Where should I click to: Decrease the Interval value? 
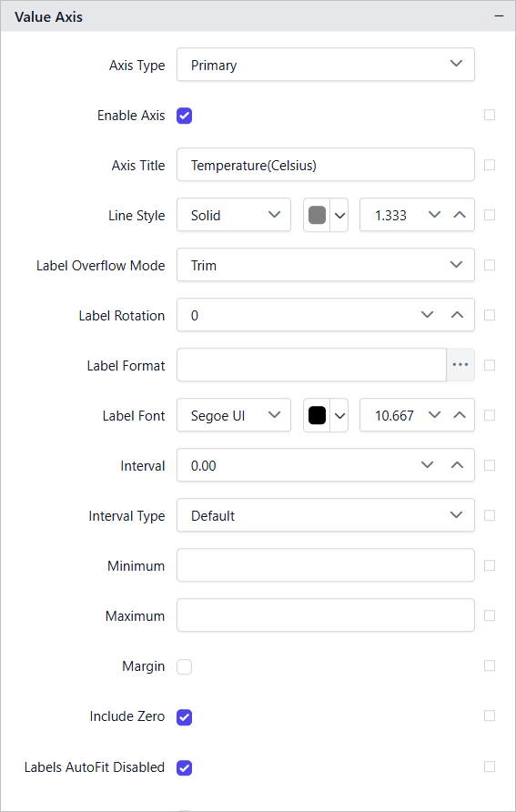click(427, 465)
